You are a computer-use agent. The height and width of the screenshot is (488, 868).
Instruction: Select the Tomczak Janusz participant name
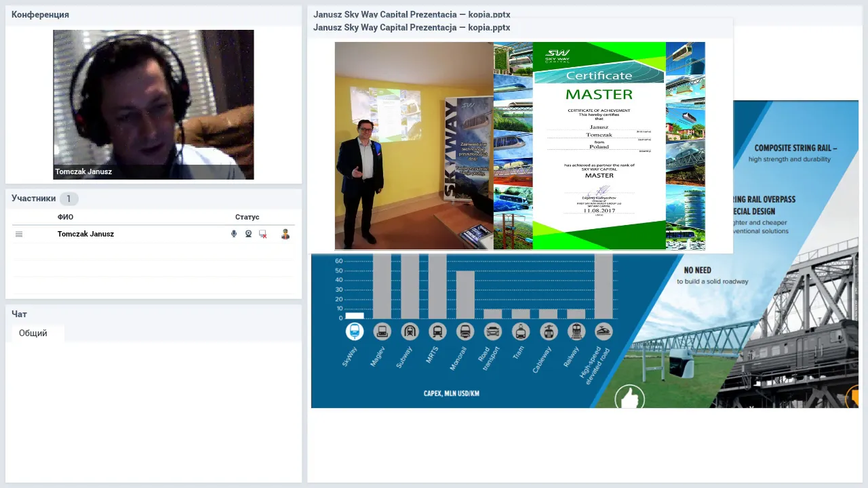point(85,234)
